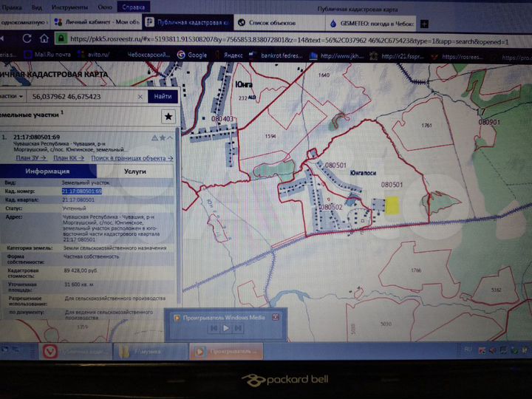Viewport: 532px width, 399px height.
Task: Click the browser reload icon
Action: (x=28, y=38)
